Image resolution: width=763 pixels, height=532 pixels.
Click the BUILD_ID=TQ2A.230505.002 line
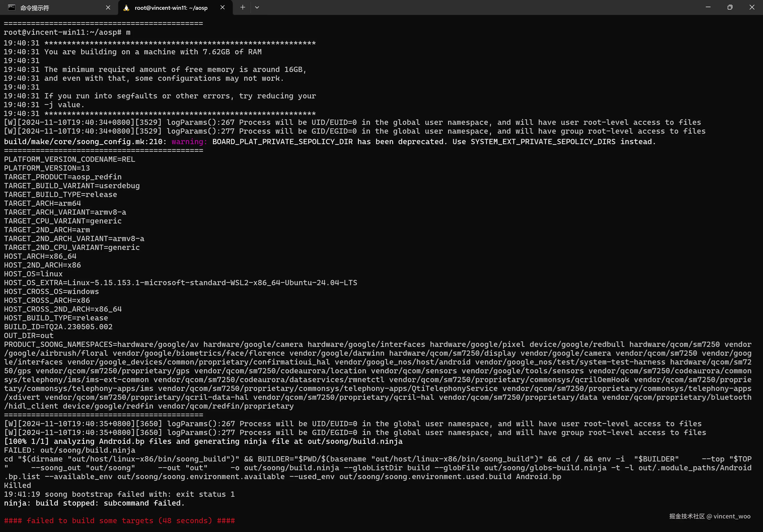point(58,327)
